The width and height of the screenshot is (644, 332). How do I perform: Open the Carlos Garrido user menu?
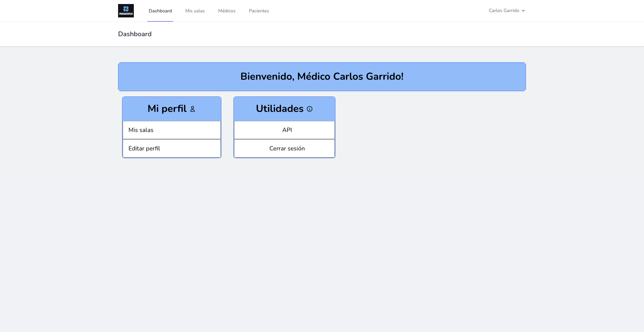(504, 11)
